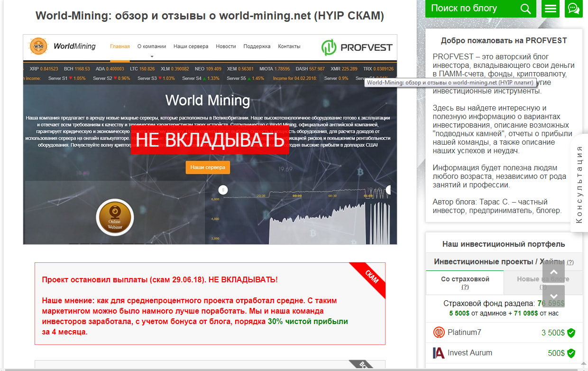The height and width of the screenshot is (371, 588).
Task: Click Проект остановил выплаты warning line
Action: 160,279
